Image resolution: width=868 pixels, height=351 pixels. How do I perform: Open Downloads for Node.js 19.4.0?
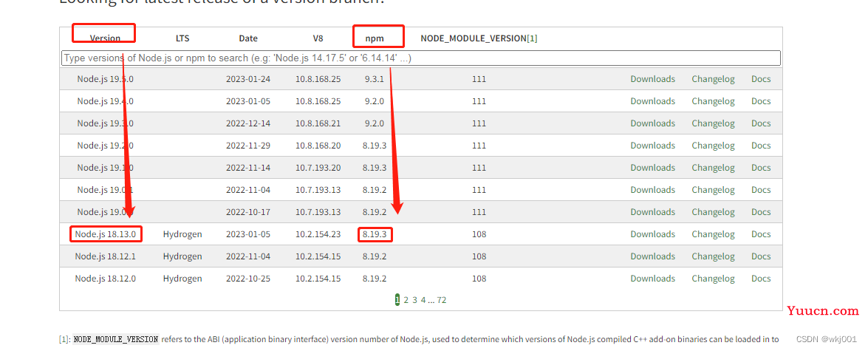[x=652, y=101]
